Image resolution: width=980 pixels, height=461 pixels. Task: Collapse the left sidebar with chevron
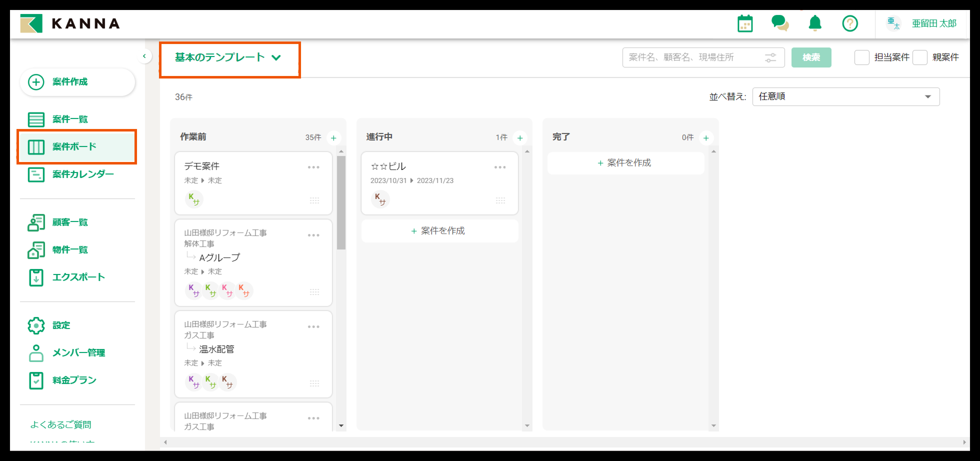pyautogui.click(x=144, y=56)
